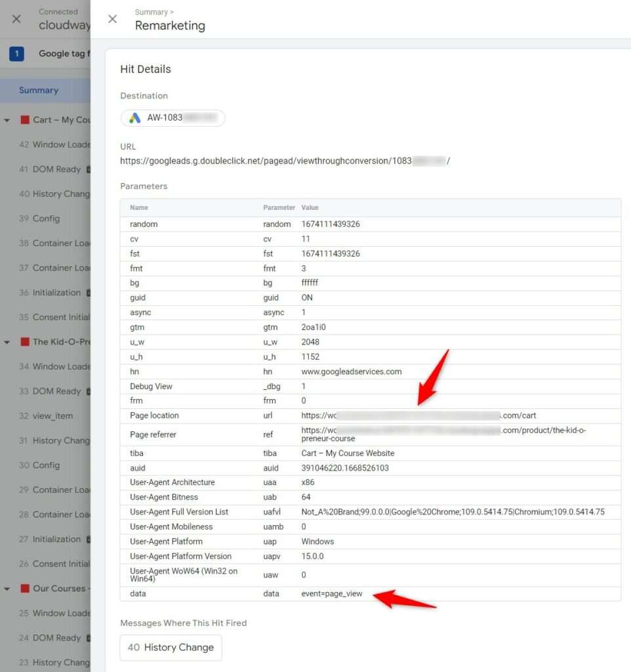Select event 26 Consent Initialization
The height and width of the screenshot is (672, 631).
pyautogui.click(x=54, y=564)
